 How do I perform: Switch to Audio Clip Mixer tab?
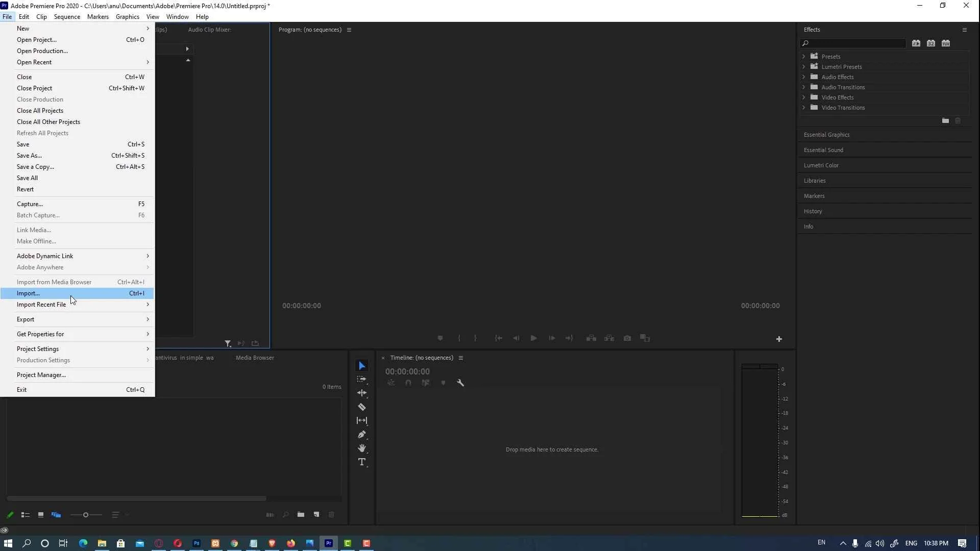pyautogui.click(x=209, y=30)
